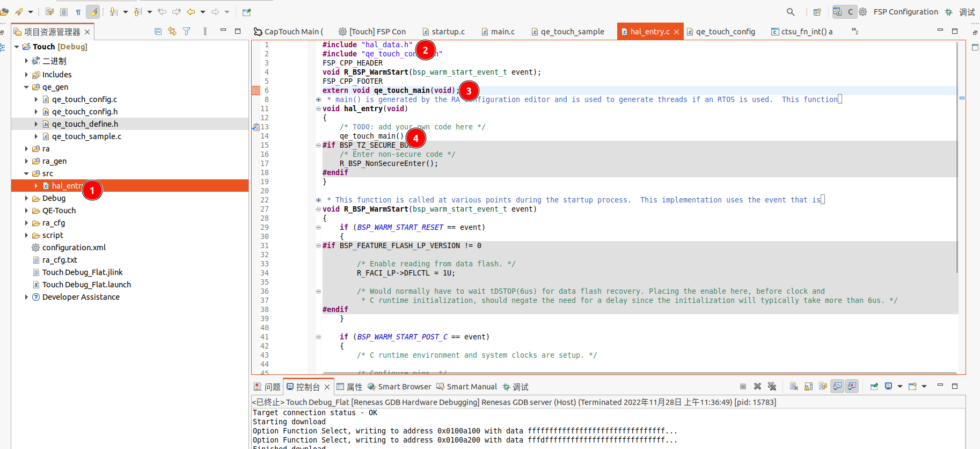Close the 项目资源管理器 view tab

pyautogui.click(x=87, y=32)
